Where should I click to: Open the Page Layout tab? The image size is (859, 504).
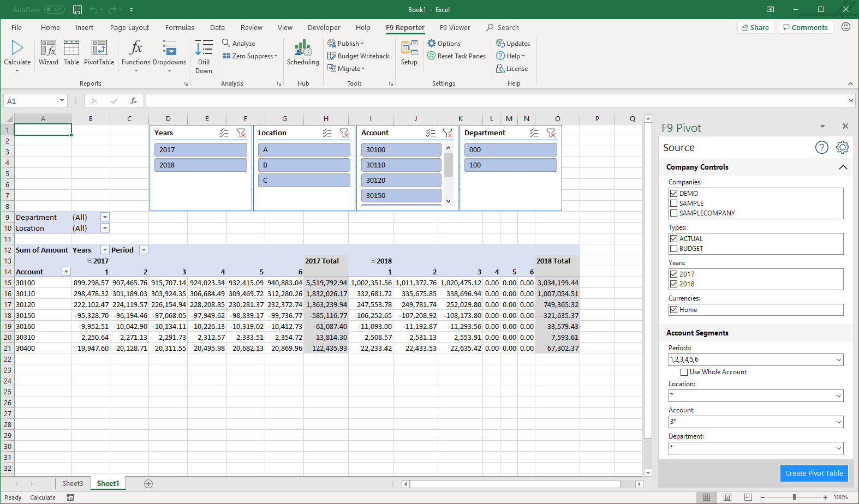[x=129, y=27]
